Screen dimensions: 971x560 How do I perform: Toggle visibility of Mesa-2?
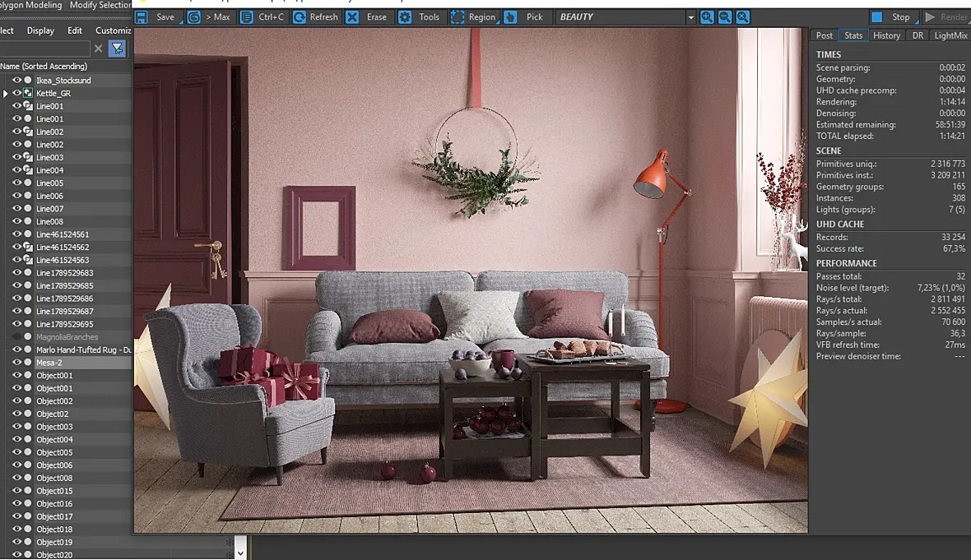point(16,363)
